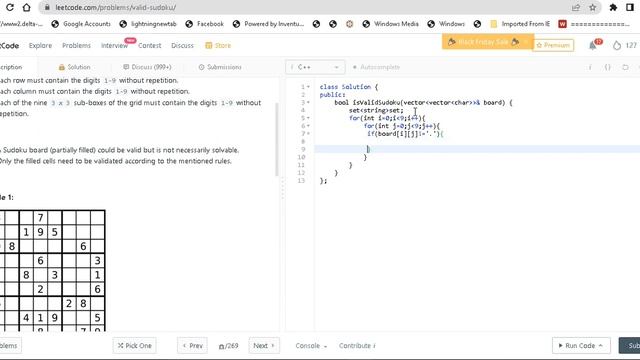Click the Premium button
Viewport: 640px width, 360px height.
553,45
